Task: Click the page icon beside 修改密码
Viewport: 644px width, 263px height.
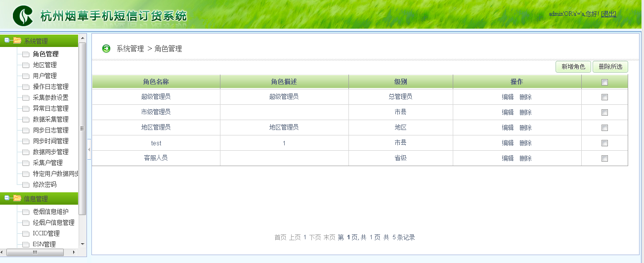Action: coord(26,185)
